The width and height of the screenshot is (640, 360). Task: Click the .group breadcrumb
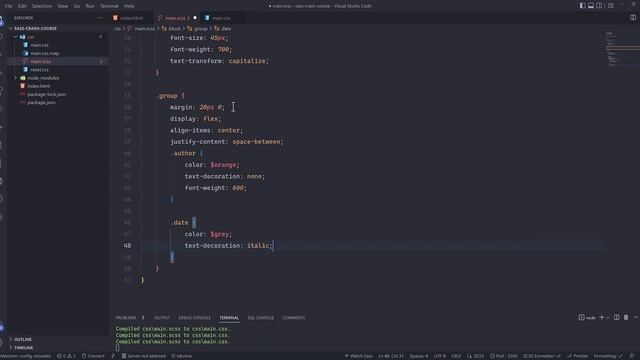tap(198, 29)
